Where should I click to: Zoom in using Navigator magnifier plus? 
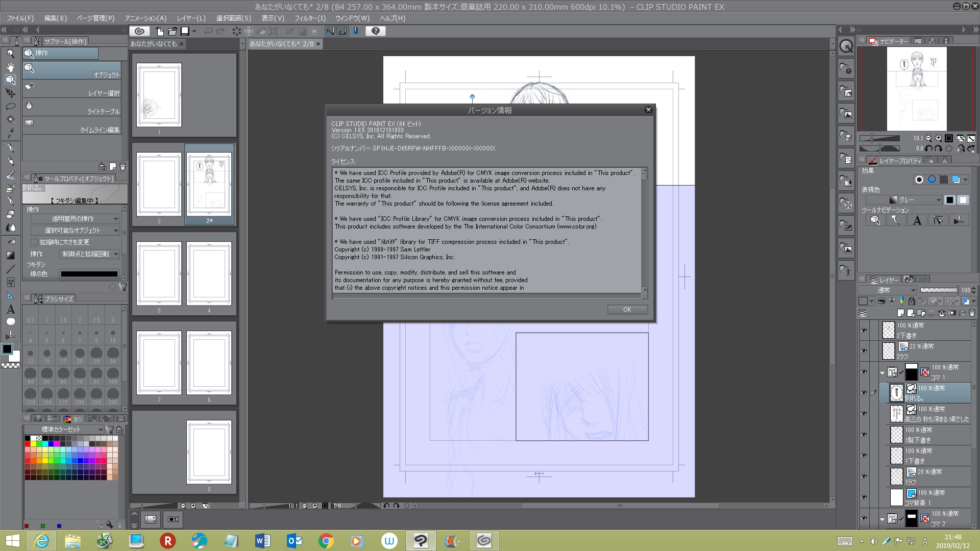coord(938,138)
